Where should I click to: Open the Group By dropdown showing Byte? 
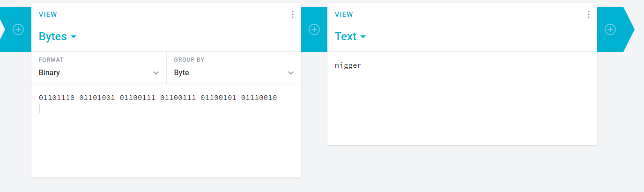tap(234, 68)
